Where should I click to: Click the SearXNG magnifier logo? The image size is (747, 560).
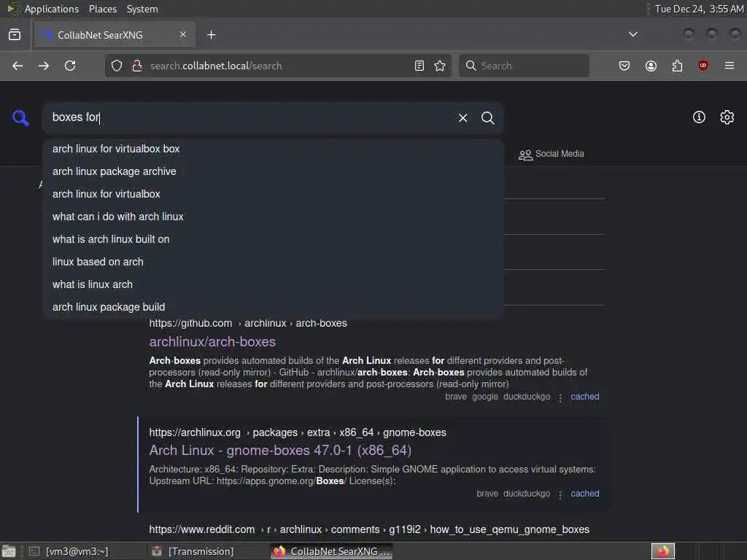click(20, 117)
